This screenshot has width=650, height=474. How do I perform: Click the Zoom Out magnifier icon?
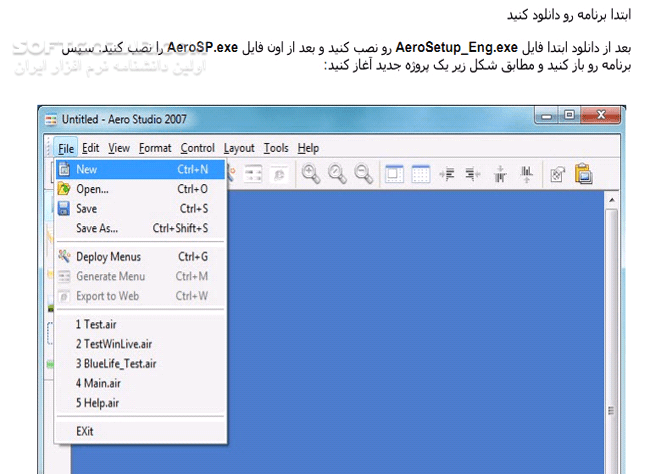(x=364, y=174)
